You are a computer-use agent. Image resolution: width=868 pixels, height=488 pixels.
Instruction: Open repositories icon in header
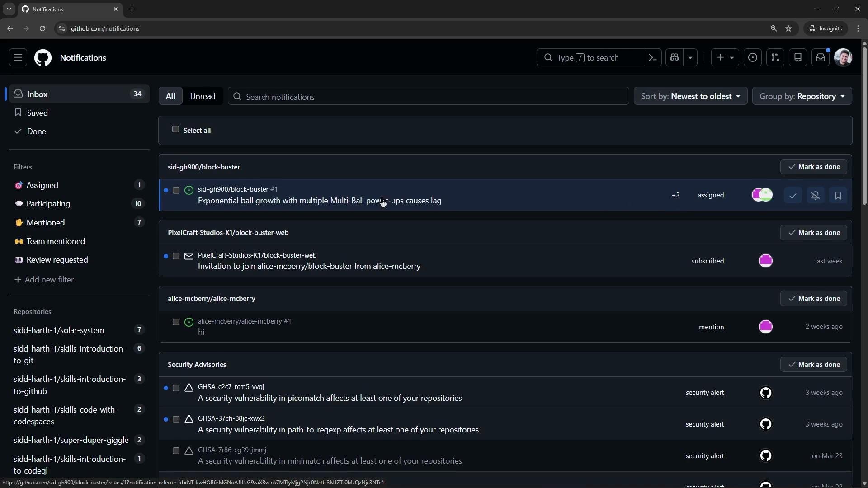pos(798,58)
